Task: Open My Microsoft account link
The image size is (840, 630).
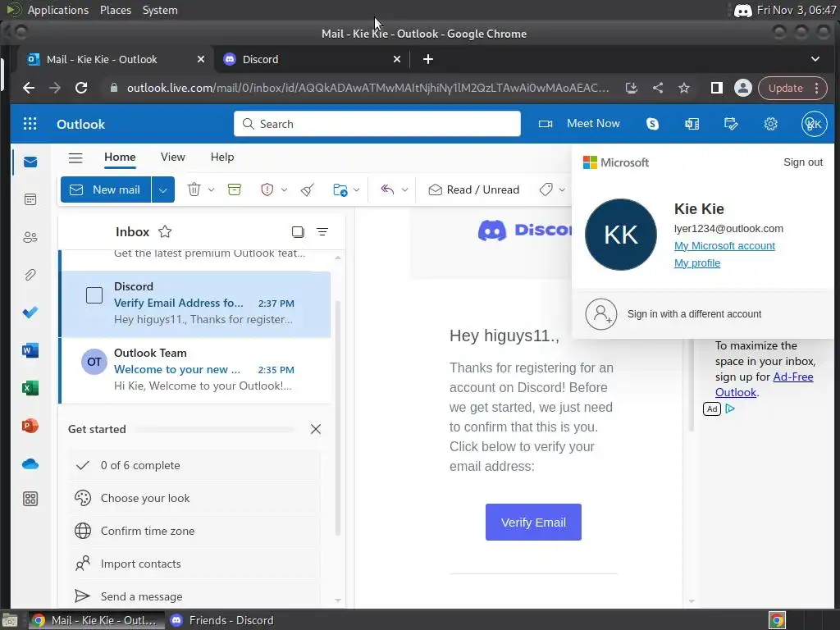Action: pyautogui.click(x=724, y=246)
